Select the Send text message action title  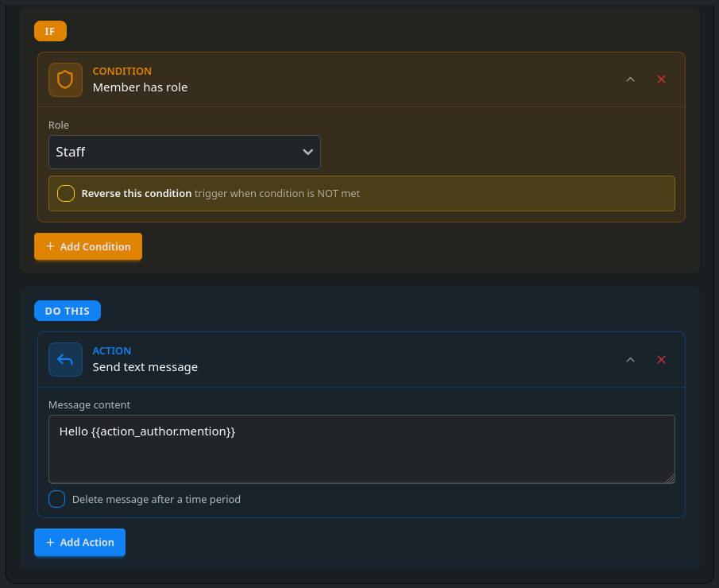coord(145,367)
